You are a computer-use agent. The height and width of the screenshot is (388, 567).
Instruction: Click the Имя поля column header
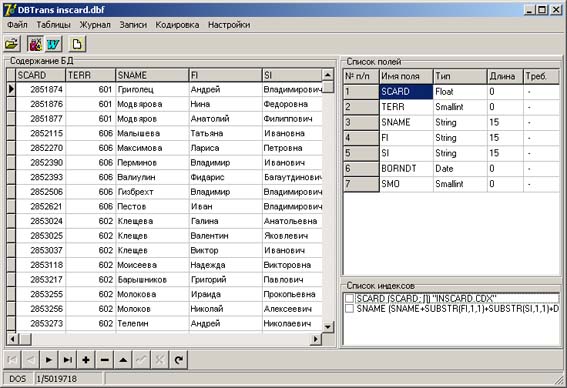[x=406, y=76]
